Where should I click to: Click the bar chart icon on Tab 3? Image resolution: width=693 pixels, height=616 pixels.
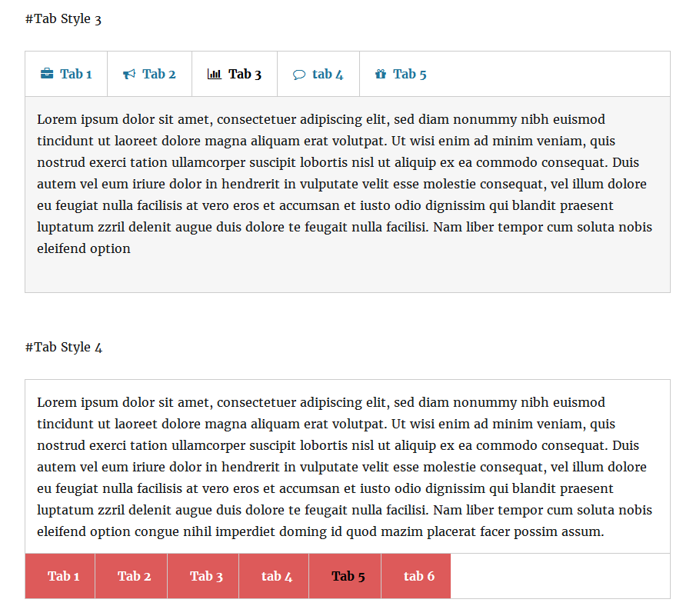click(215, 74)
